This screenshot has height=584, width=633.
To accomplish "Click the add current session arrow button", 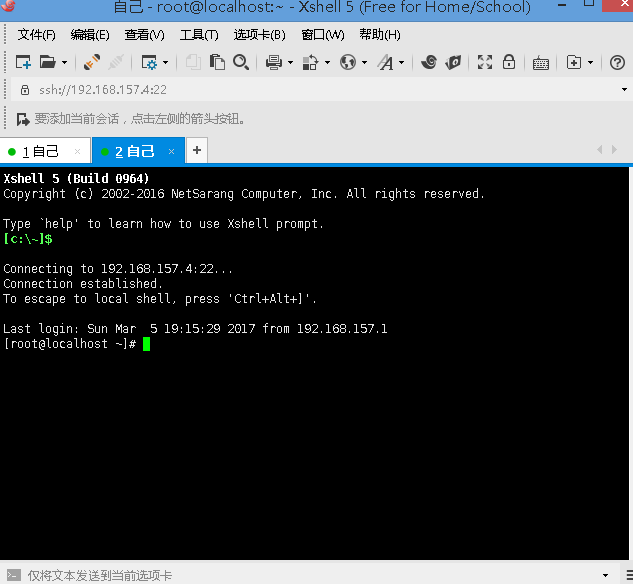I will 23,119.
